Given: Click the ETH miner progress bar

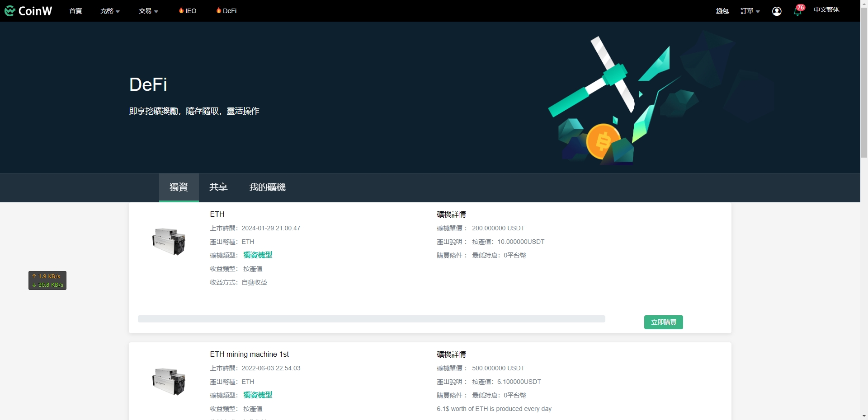Looking at the screenshot, I should coord(371,319).
